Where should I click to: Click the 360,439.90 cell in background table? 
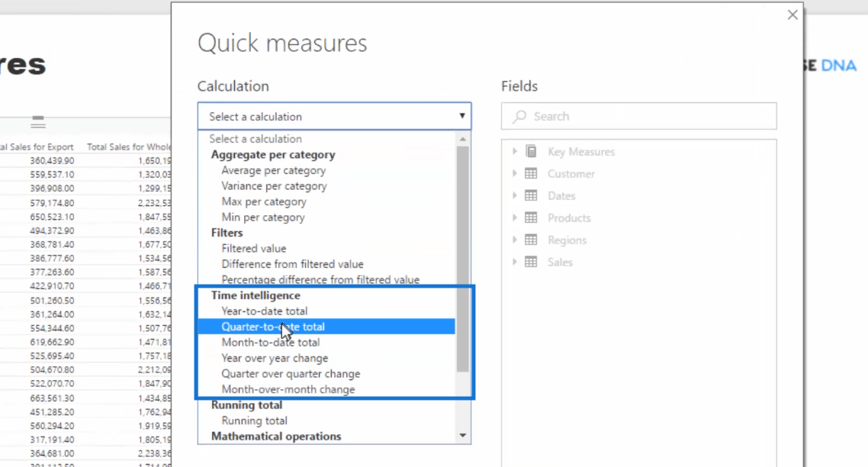tap(52, 161)
